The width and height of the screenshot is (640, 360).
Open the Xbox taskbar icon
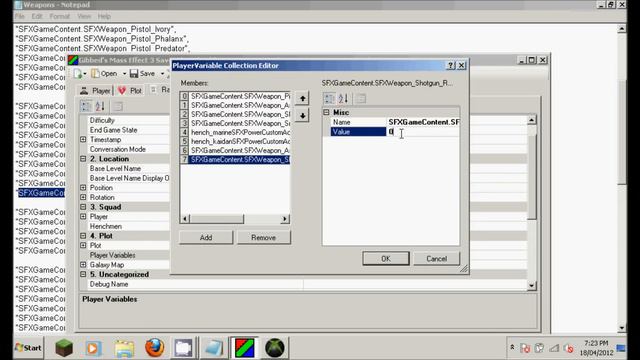pos(275,348)
